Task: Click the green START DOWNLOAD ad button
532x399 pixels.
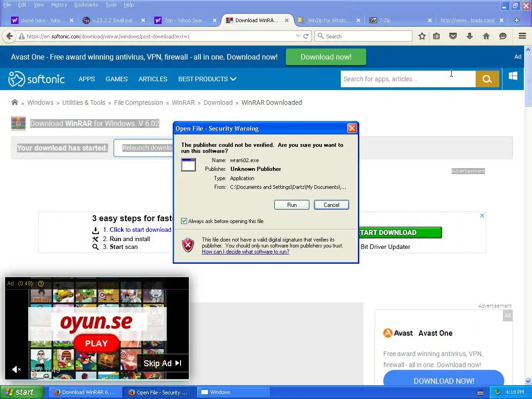Action: pos(399,232)
